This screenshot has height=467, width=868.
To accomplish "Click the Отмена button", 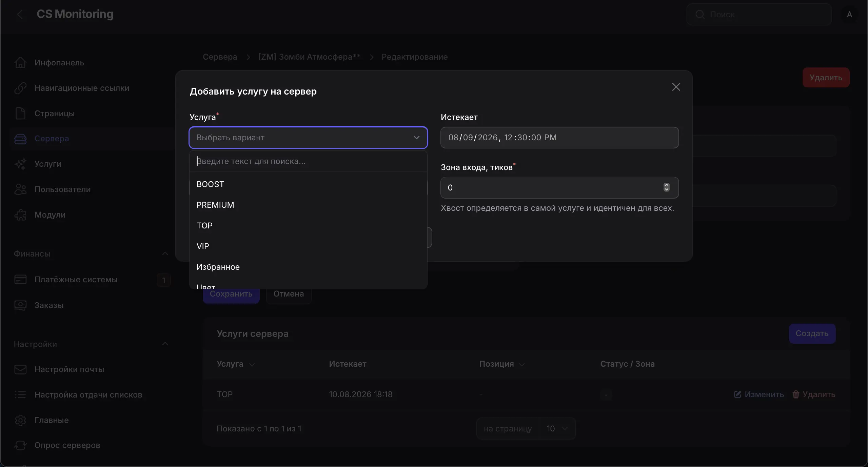I will pos(289,294).
